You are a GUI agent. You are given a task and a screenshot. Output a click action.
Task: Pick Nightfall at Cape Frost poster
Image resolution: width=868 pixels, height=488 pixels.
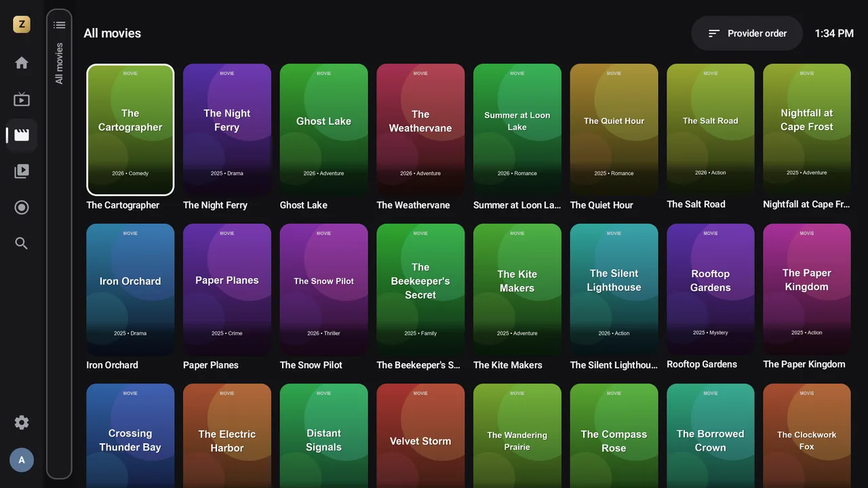tap(807, 129)
